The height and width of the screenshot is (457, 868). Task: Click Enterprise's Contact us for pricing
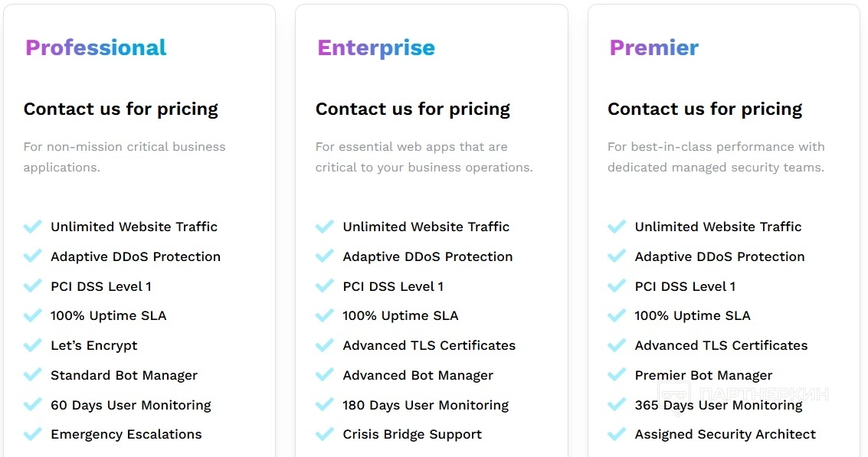[413, 109]
